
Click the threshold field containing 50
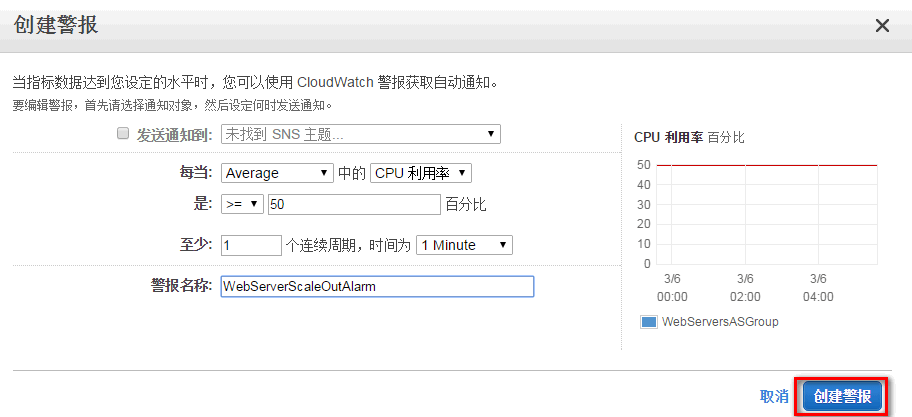click(354, 205)
